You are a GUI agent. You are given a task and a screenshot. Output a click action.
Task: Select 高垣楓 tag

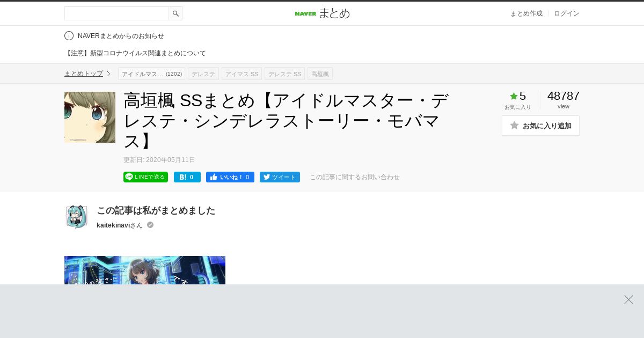coord(320,74)
